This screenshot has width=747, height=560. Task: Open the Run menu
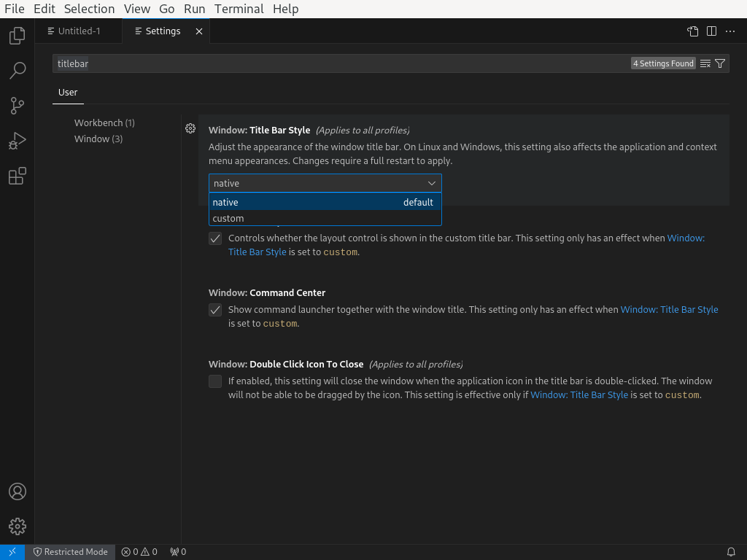coord(194,9)
